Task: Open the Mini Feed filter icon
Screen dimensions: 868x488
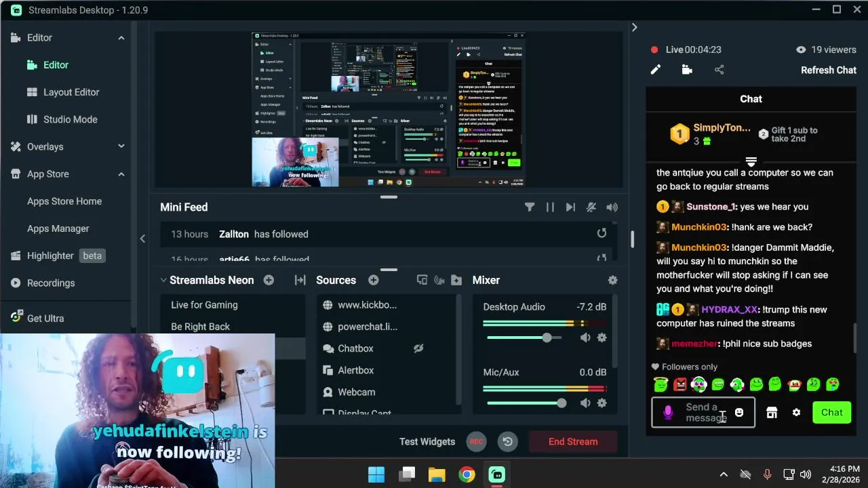Action: (x=530, y=207)
